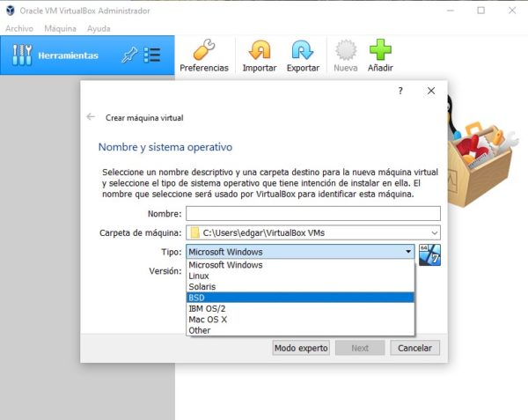Select Mac OS X in the Tipo list
This screenshot has height=420, width=528.
pos(300,320)
